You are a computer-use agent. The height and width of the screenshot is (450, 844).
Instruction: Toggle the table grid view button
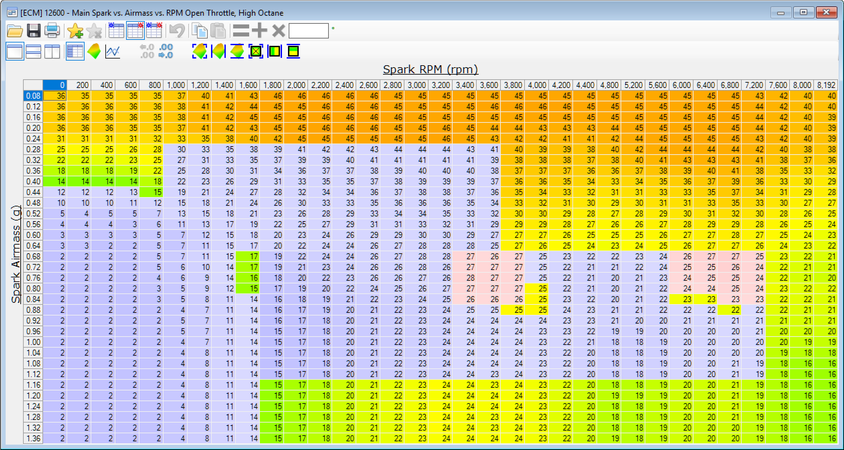click(x=75, y=51)
